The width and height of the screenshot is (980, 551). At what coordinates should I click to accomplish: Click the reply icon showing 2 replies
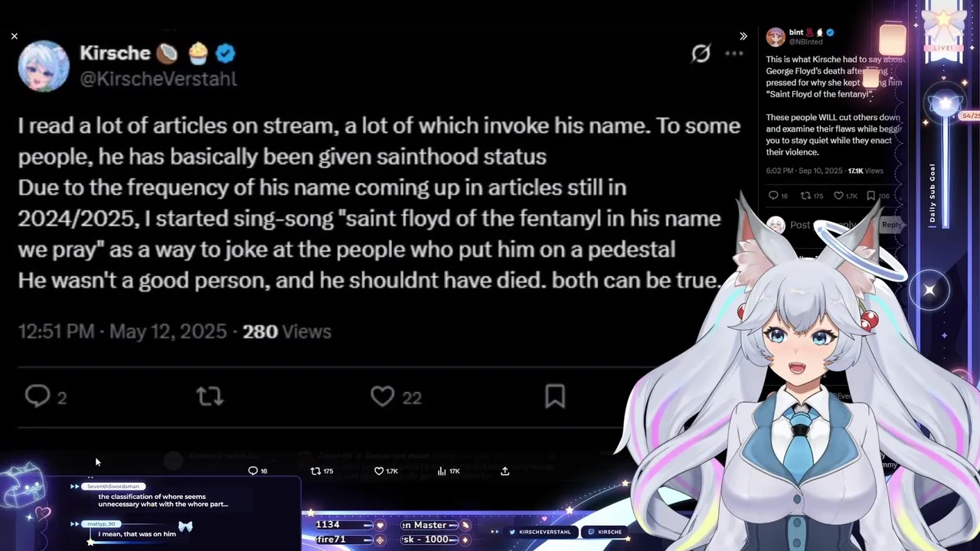[38, 396]
